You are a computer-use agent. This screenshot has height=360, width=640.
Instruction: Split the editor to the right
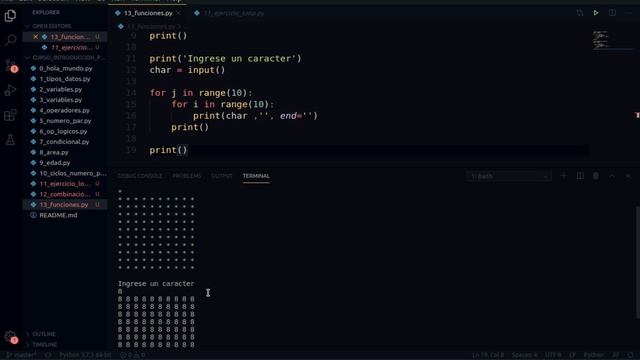pos(612,13)
